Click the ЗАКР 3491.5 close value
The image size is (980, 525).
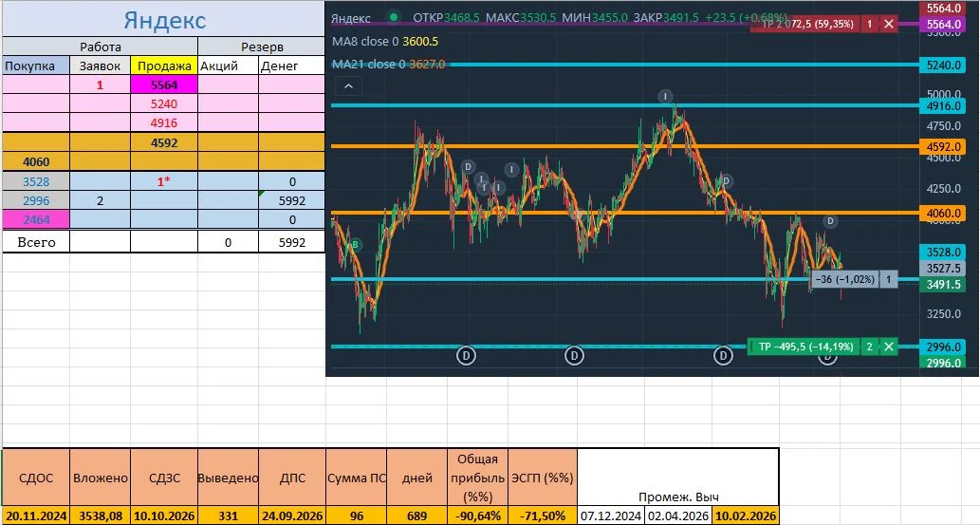tap(666, 18)
